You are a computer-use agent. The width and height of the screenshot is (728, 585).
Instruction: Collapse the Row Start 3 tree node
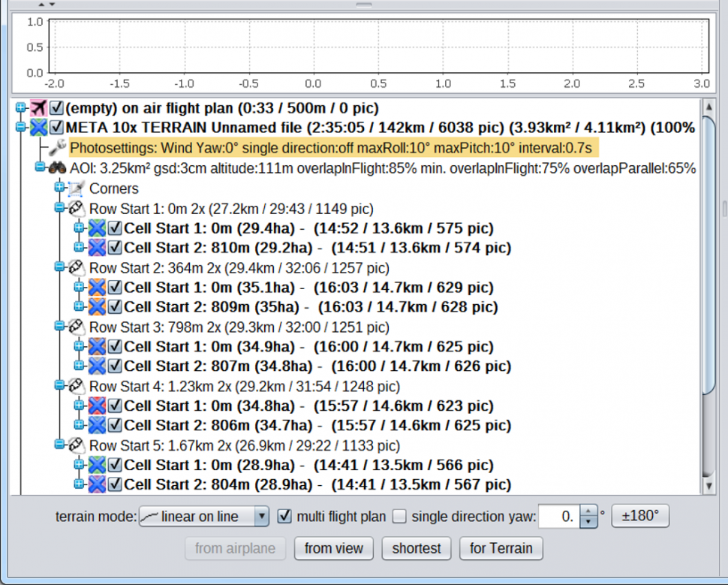click(60, 325)
